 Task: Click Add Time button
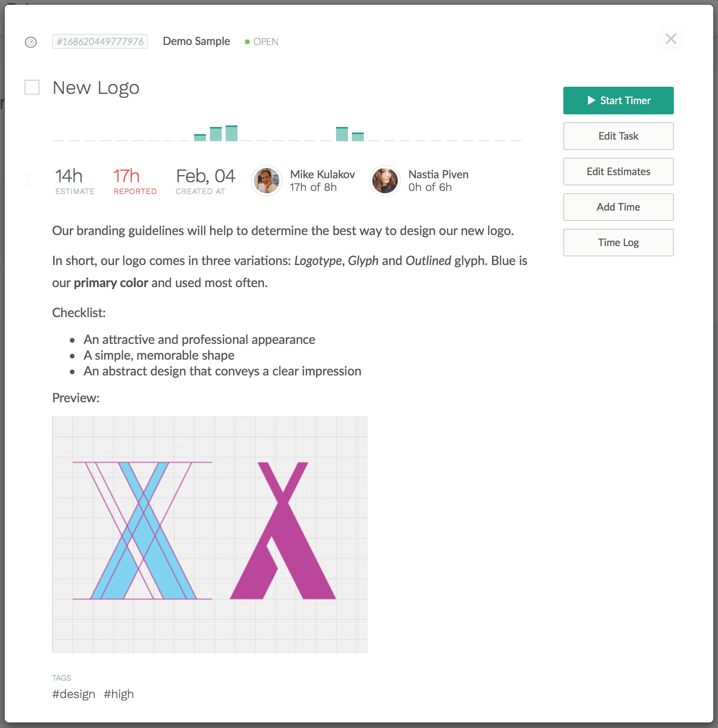pos(618,207)
